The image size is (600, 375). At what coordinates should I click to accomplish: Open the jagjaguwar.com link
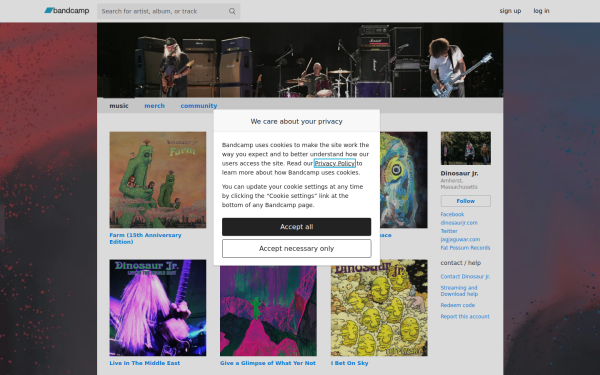pos(460,240)
